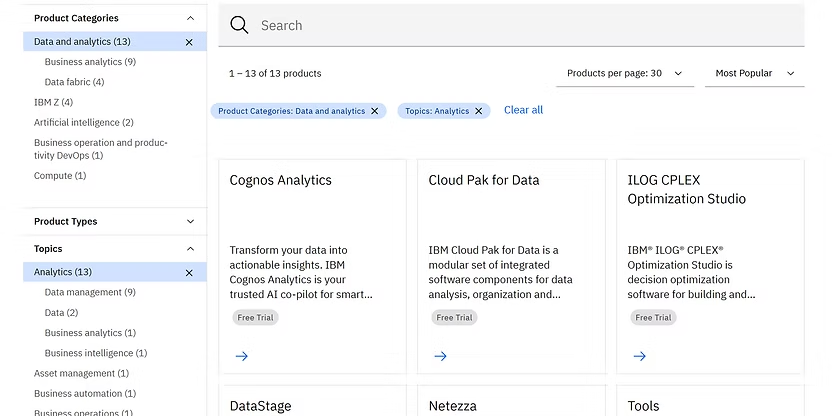
Task: Click the '1 – 13 of 13 products' text
Action: point(275,73)
